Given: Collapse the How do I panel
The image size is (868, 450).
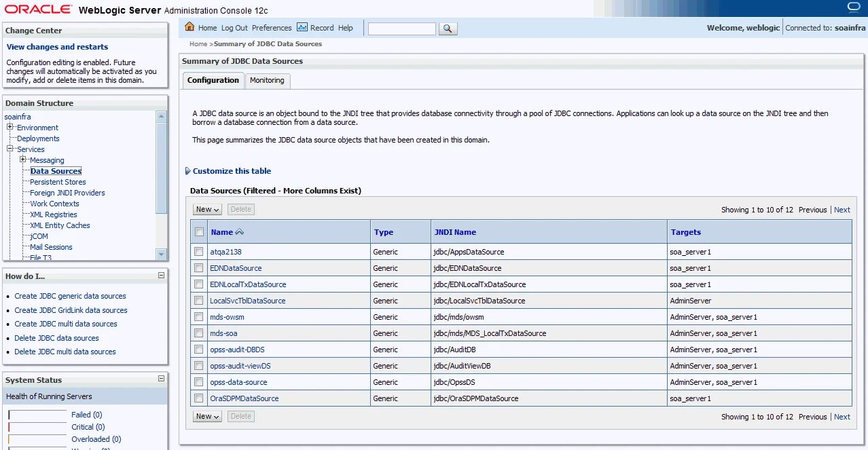Looking at the screenshot, I should point(161,276).
